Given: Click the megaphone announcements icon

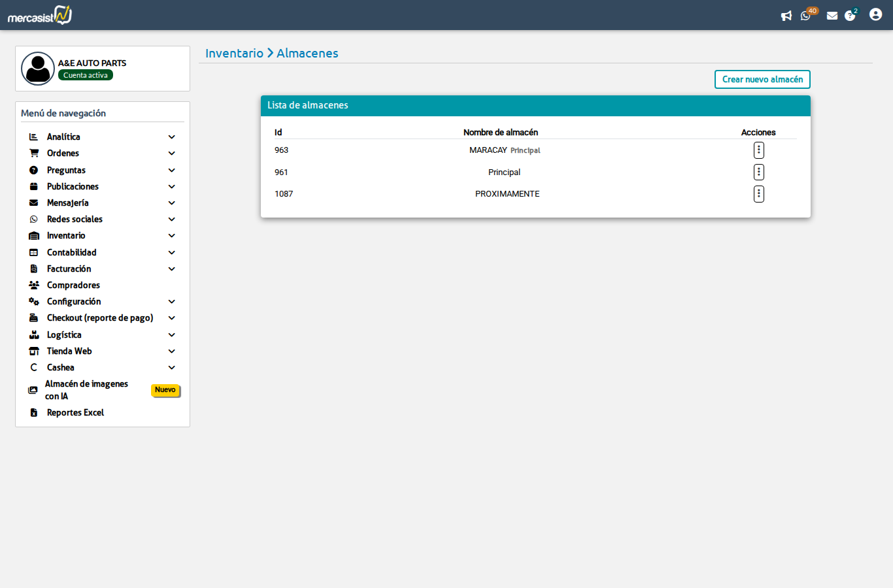Looking at the screenshot, I should coord(786,16).
